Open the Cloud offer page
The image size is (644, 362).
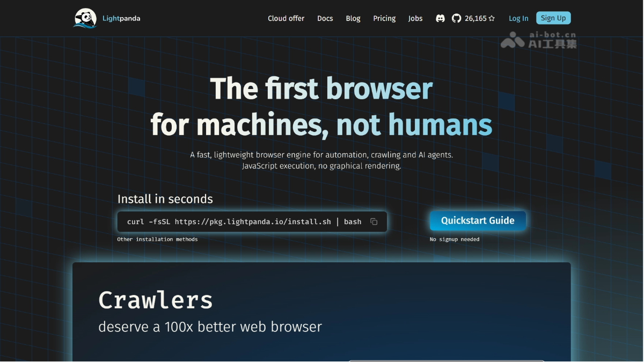[286, 18]
